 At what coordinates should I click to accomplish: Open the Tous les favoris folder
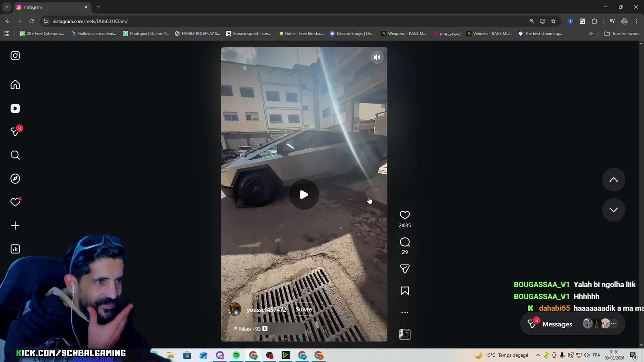coord(622,34)
